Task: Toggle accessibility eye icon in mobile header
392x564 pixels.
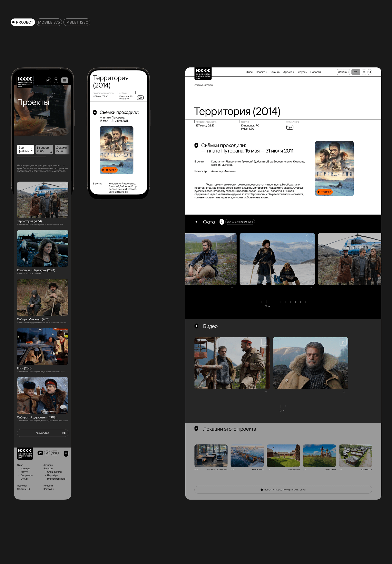Action: point(49,80)
